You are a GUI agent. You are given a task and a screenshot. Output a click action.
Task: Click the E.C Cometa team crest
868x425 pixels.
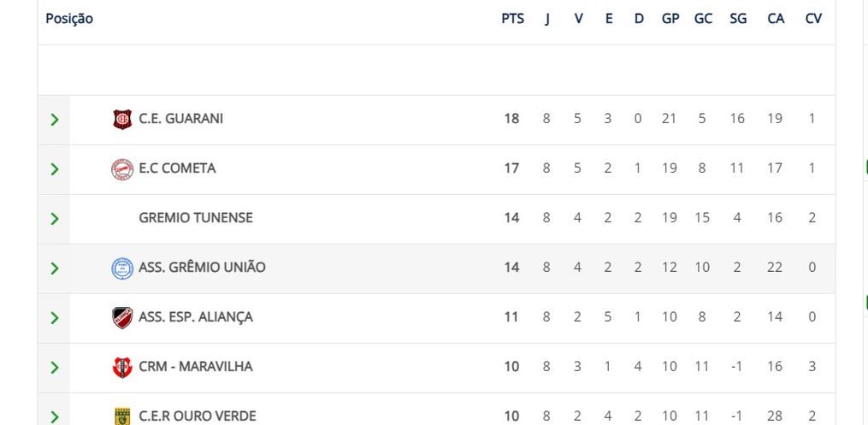click(122, 168)
